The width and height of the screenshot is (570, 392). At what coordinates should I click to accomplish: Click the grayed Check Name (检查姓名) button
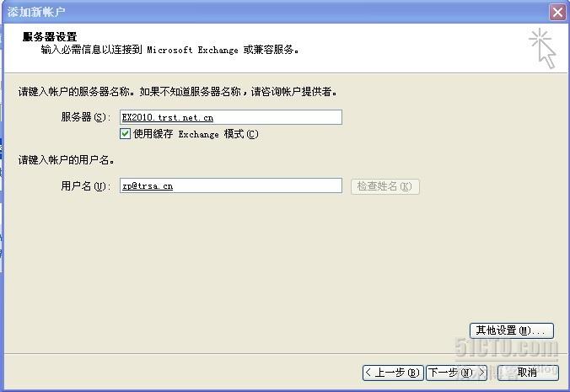coord(385,186)
